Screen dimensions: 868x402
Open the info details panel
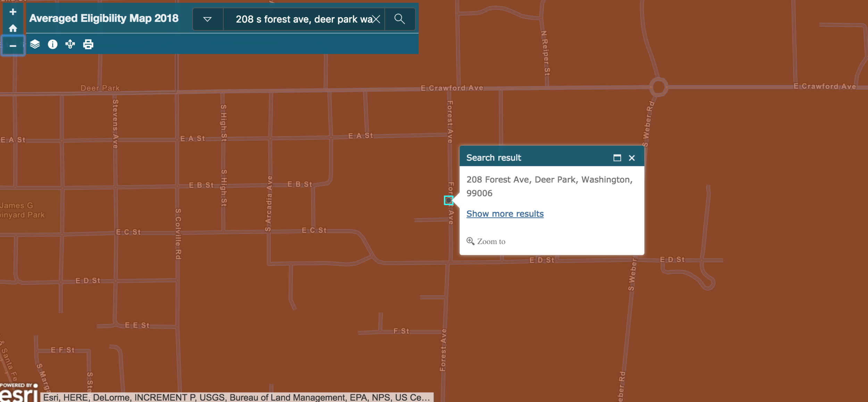pos(52,44)
